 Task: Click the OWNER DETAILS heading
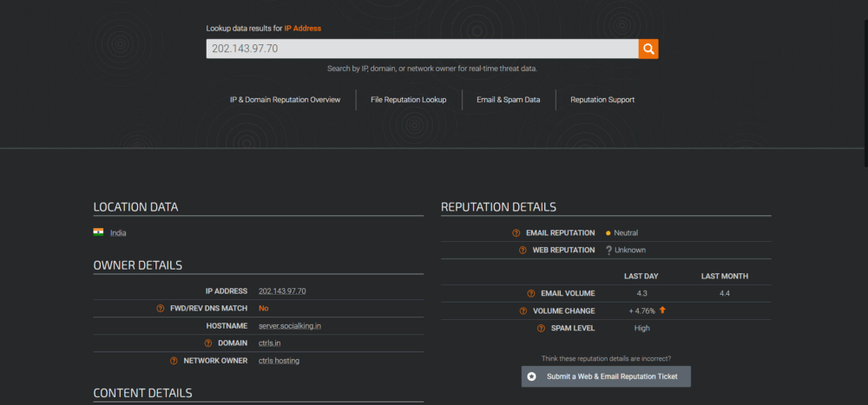coord(138,265)
